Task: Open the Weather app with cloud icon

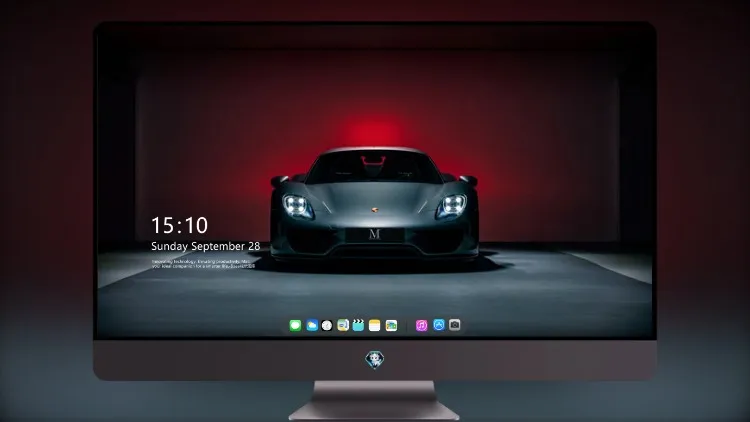Action: click(312, 325)
